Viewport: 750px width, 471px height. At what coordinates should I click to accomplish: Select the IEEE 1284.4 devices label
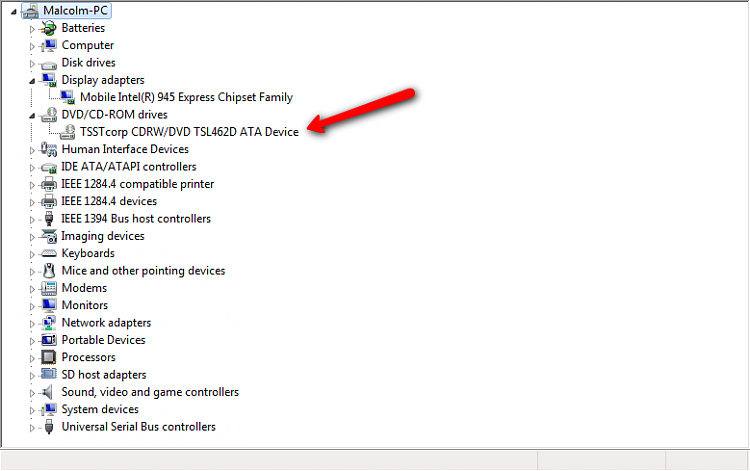109,201
